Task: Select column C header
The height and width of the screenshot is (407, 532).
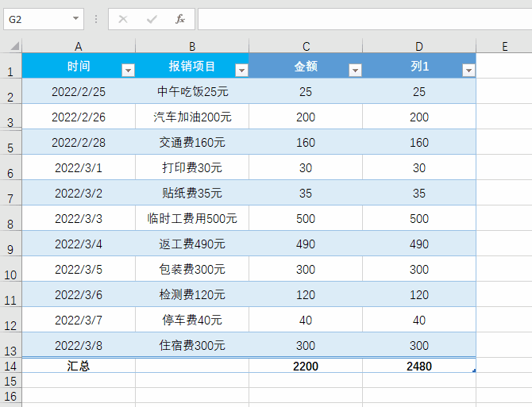Action: 306,46
